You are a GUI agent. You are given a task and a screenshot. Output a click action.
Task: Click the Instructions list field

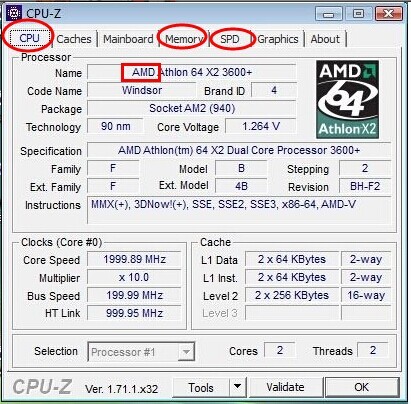click(239, 210)
